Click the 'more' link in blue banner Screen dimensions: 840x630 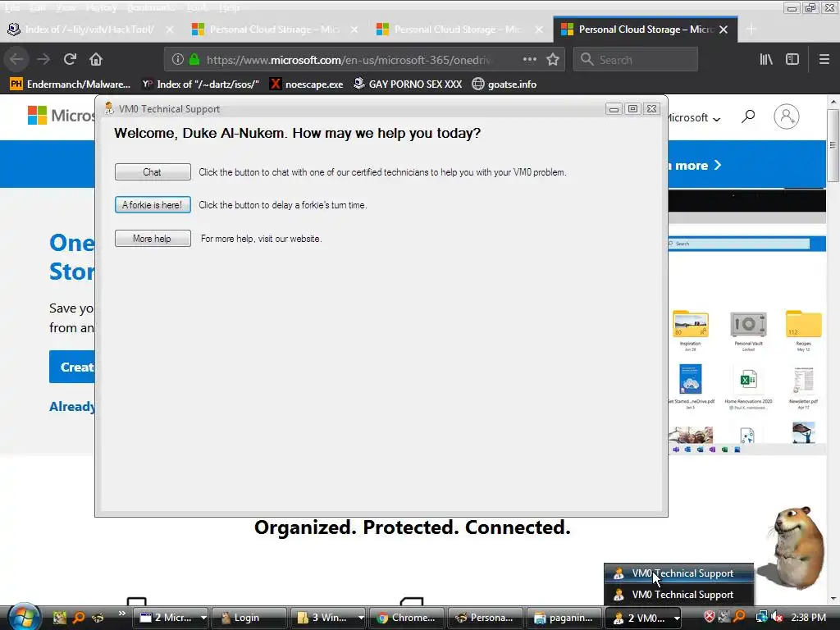[696, 166]
